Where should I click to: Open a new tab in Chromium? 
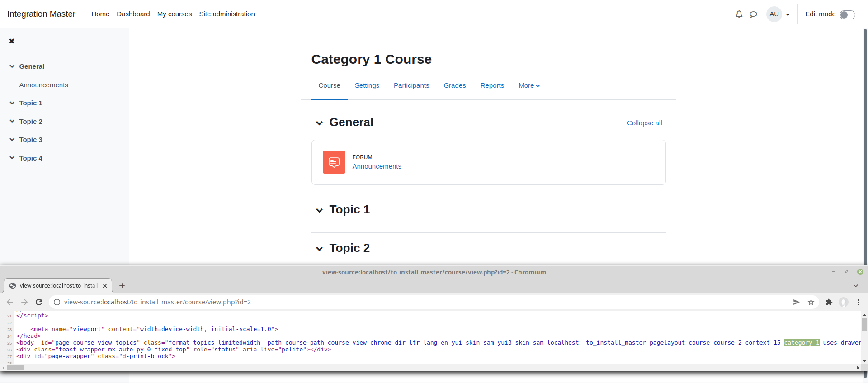(x=122, y=286)
